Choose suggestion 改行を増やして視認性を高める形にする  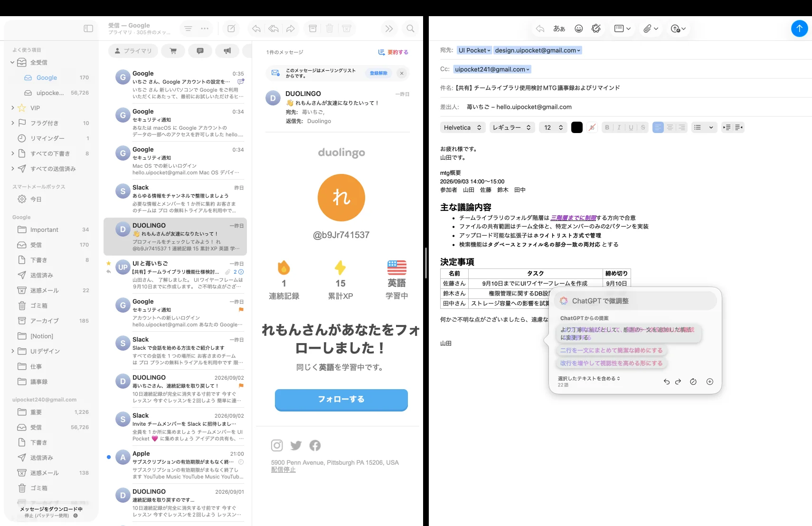pyautogui.click(x=611, y=363)
